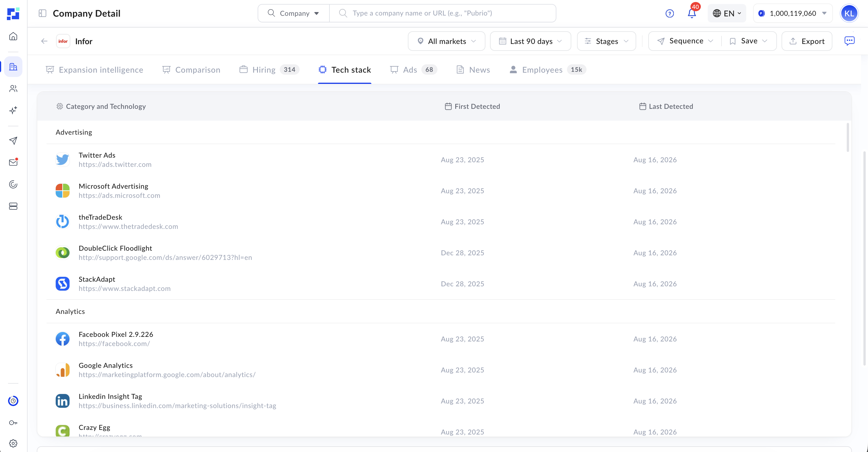The width and height of the screenshot is (868, 452).
Task: Switch to the Expansion intelligence tab
Action: tap(94, 70)
